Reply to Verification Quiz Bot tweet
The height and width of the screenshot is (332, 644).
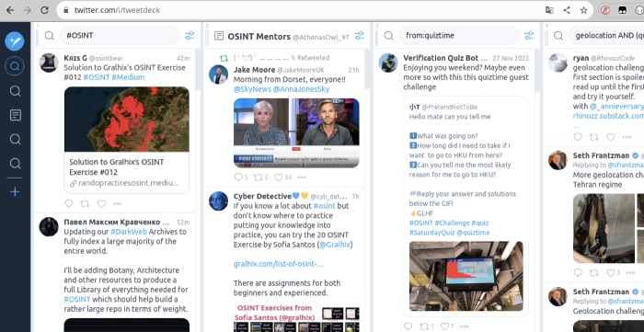(408, 326)
